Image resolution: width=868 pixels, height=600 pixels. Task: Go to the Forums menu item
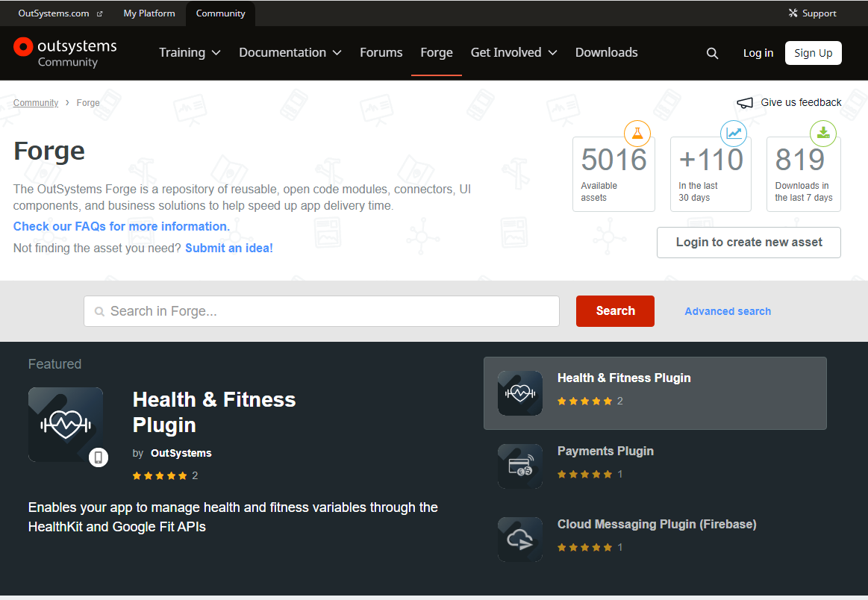pyautogui.click(x=381, y=53)
